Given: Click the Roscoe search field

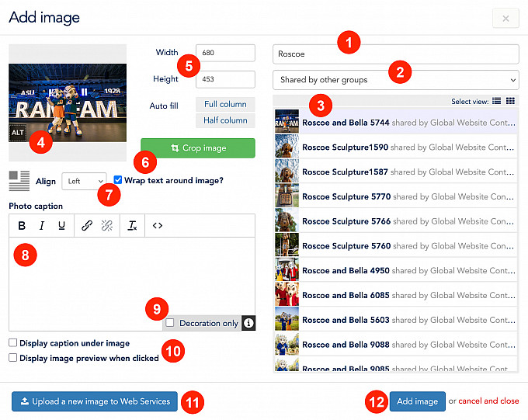Looking at the screenshot, I should (396, 54).
